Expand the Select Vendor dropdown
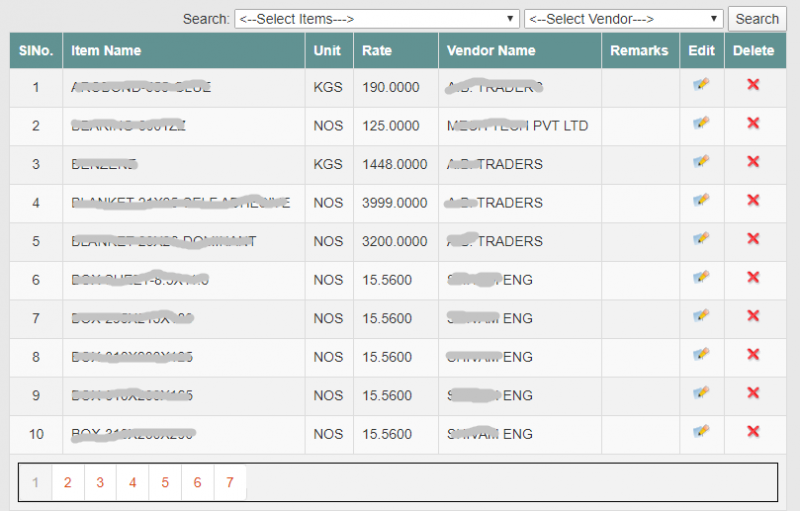This screenshot has height=511, width=800. [623, 19]
